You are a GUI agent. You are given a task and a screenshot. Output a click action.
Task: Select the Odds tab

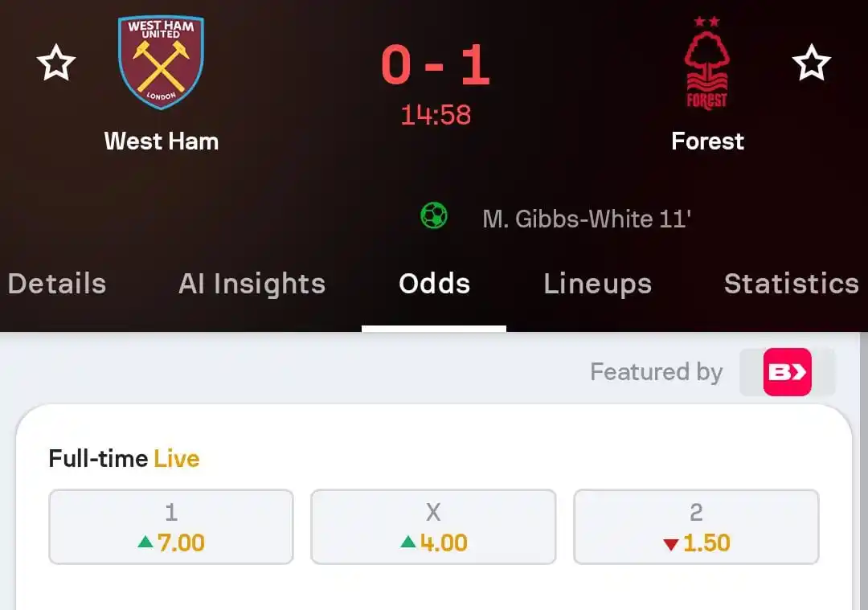coord(435,284)
